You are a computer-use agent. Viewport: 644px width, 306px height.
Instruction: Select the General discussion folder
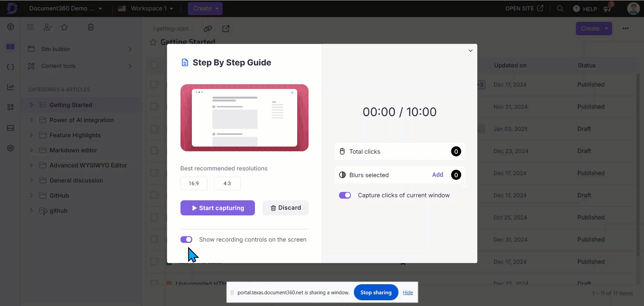(x=76, y=181)
